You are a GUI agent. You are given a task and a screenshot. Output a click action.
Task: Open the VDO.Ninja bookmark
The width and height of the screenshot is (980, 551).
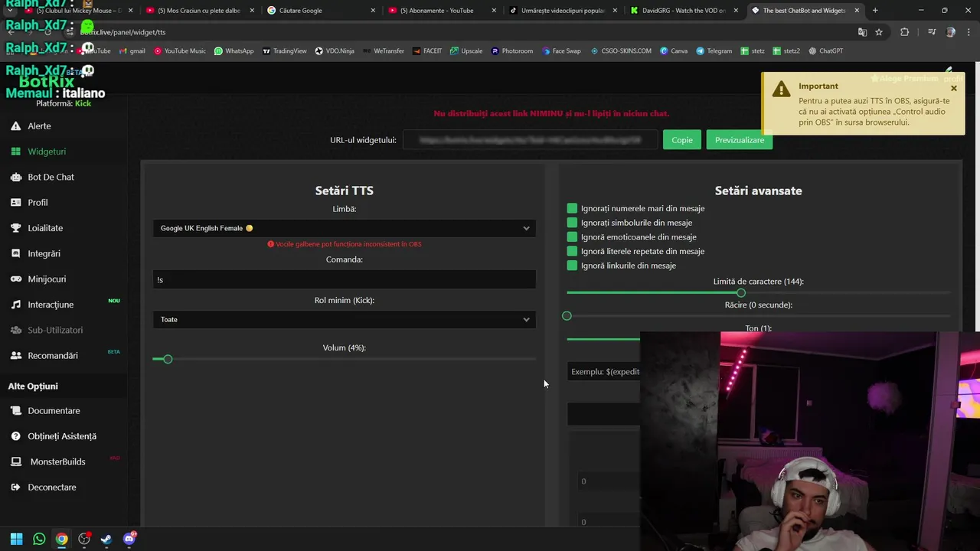[x=335, y=51]
